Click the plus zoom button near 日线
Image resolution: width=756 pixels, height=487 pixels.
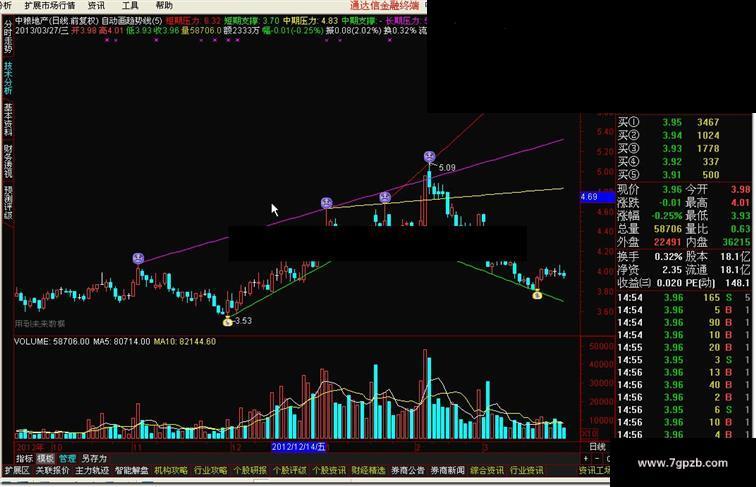(x=586, y=459)
